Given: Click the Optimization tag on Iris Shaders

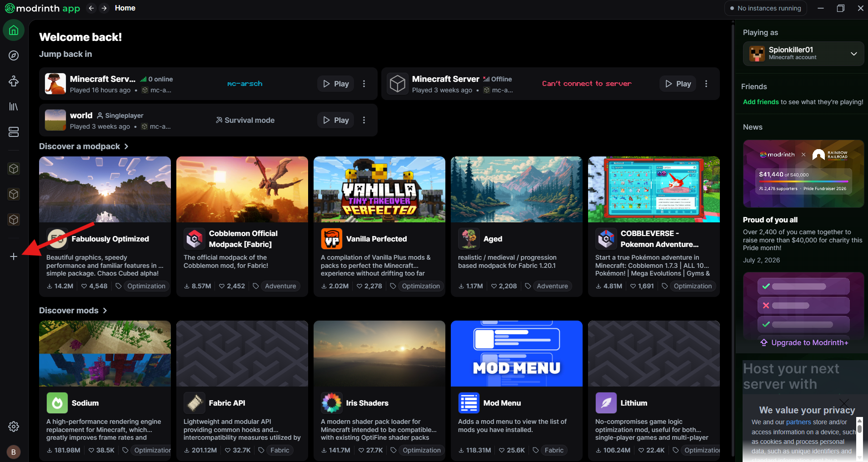Looking at the screenshot, I should pos(422,450).
